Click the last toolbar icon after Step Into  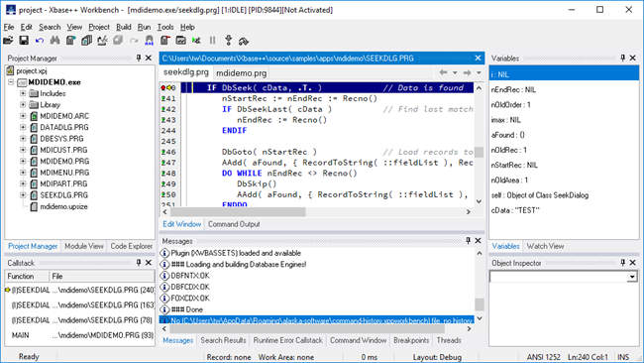click(x=244, y=41)
